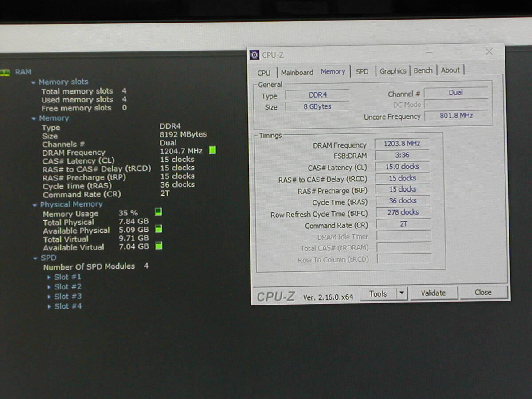Collapse the Memory slots section
Screen dimensions: 532x399
[33, 82]
